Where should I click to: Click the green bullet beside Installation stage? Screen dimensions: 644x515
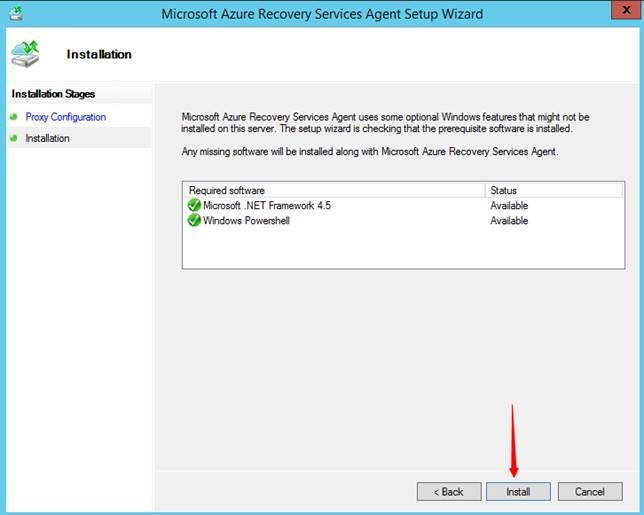(x=14, y=139)
